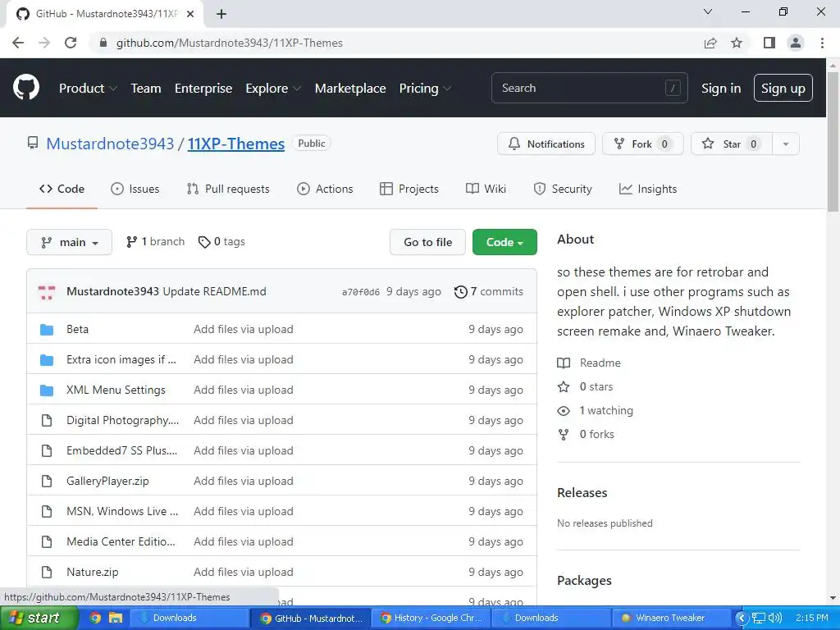Click the Chrome icon in quick launch
This screenshot has width=840, height=630.
pos(95,618)
